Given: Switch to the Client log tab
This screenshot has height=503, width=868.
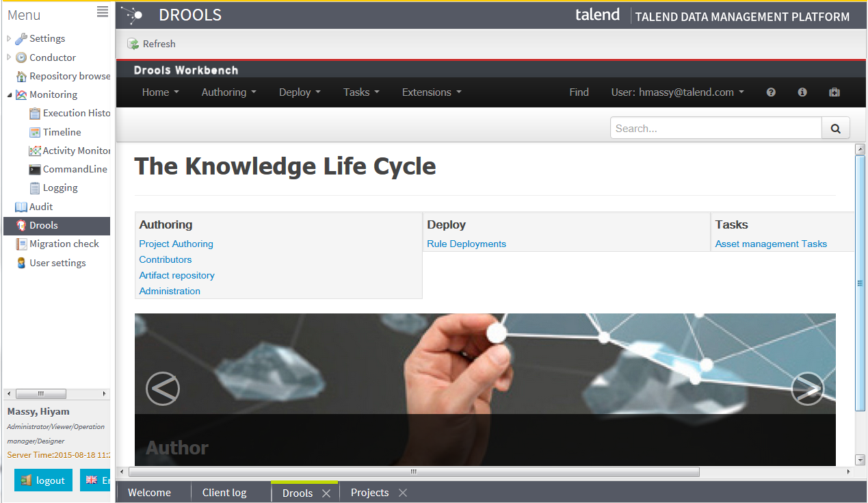Looking at the screenshot, I should [x=224, y=493].
